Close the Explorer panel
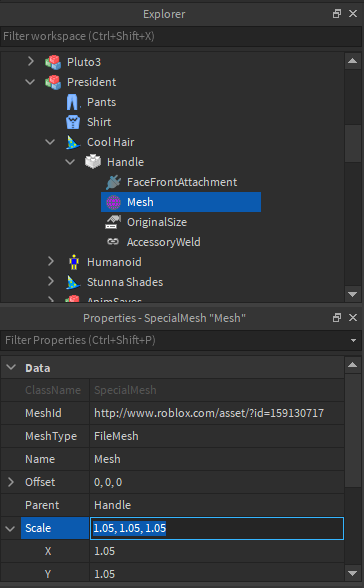 tap(353, 14)
